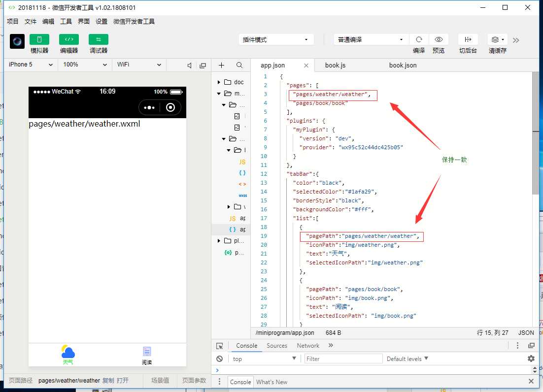The height and width of the screenshot is (392, 543).
Task: Mute the simulator sound speaker icon
Action: 189,65
